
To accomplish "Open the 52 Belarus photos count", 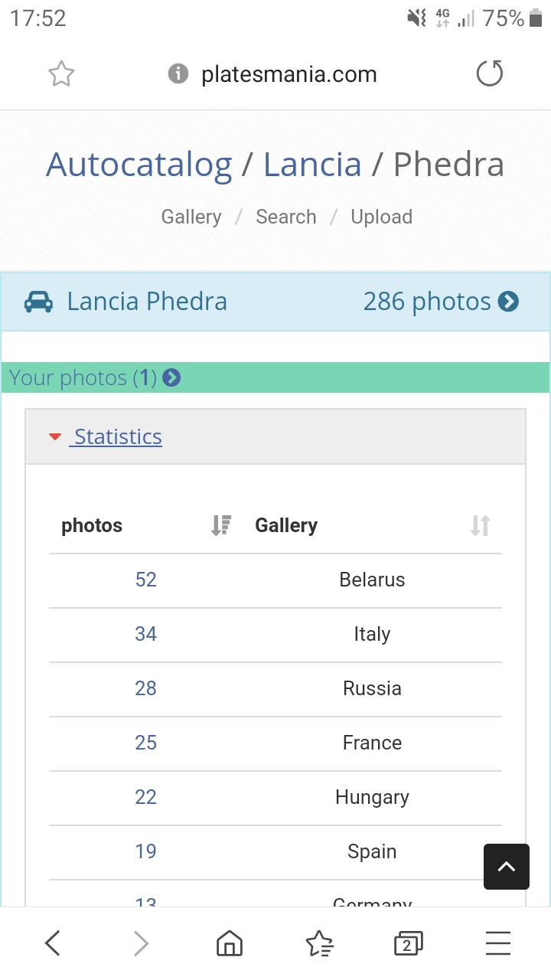I will pyautogui.click(x=146, y=580).
